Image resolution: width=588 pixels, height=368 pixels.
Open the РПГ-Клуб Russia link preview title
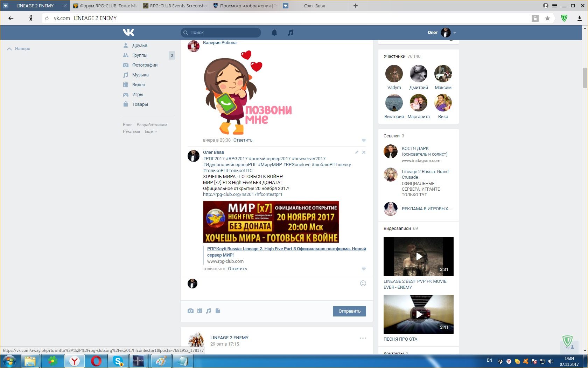point(287,252)
